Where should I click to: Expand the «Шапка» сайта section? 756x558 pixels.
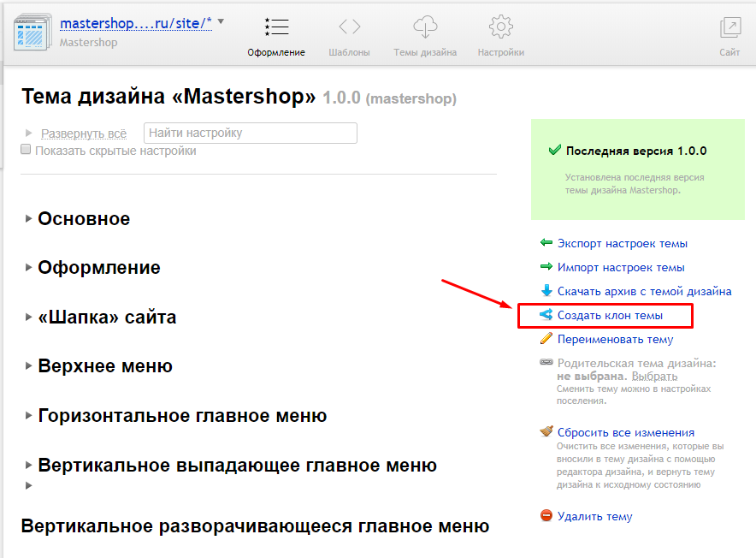(x=107, y=318)
